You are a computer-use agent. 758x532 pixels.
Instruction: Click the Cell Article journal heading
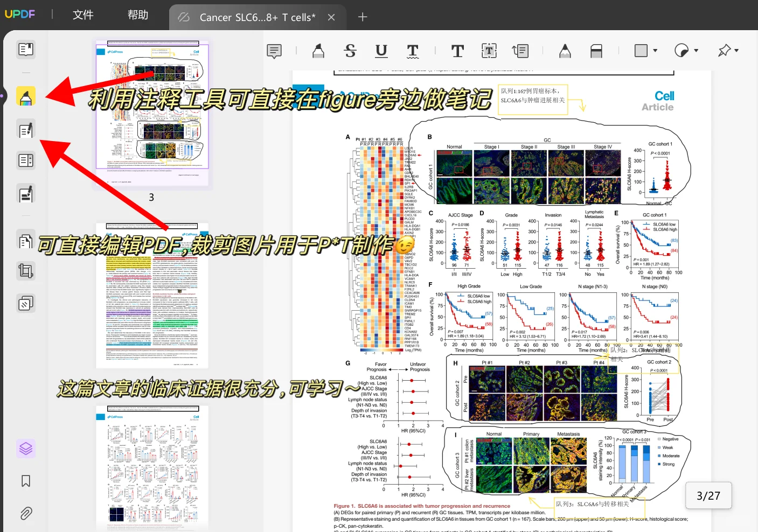click(x=658, y=101)
